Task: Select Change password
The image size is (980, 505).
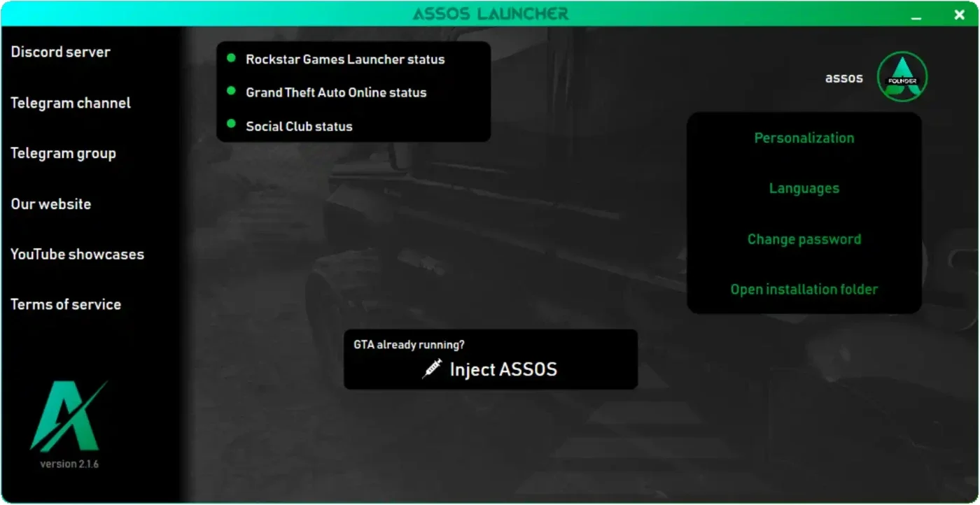Action: click(x=804, y=239)
